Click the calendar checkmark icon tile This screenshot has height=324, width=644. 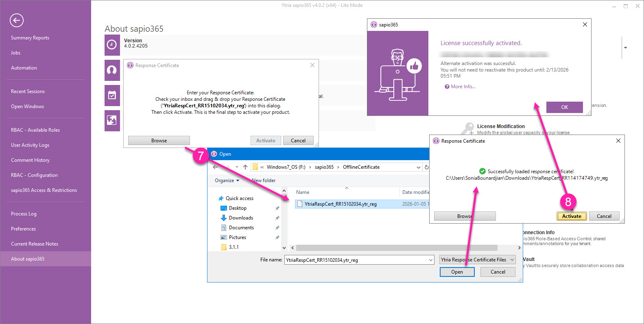112,96
